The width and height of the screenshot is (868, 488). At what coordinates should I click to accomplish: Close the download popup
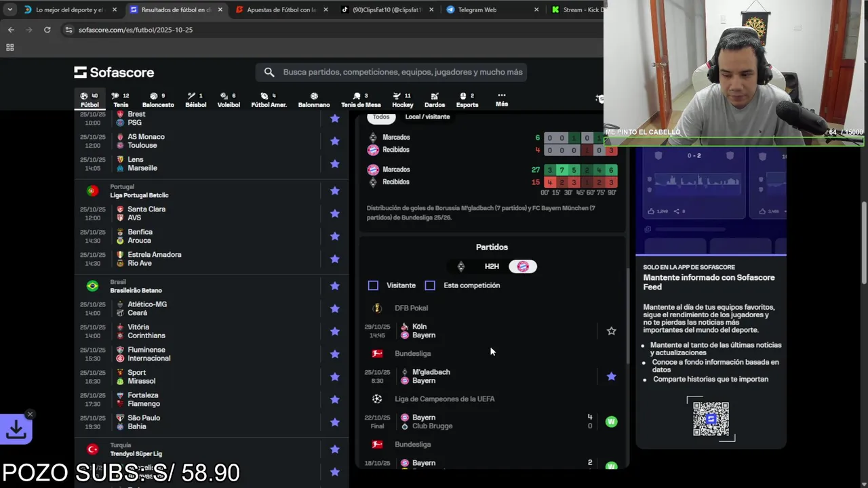click(x=30, y=414)
